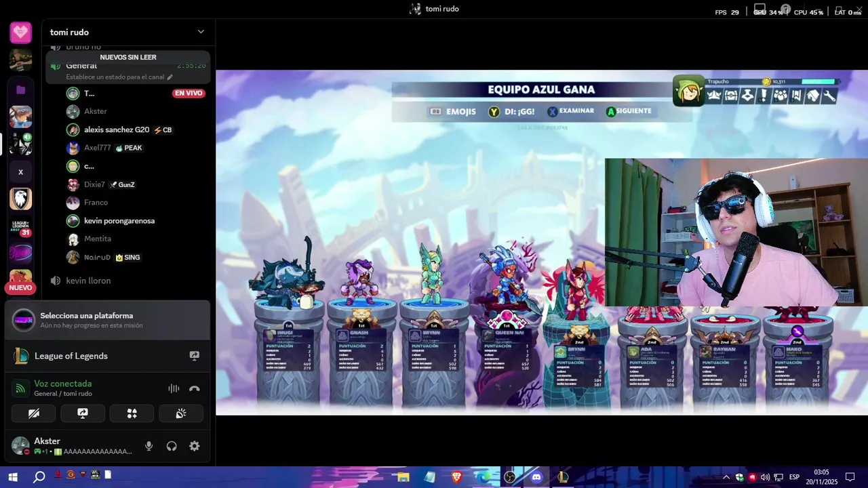This screenshot has width=868, height=488.
Task: Click the exclamation missions icon in game
Action: pyautogui.click(x=764, y=96)
